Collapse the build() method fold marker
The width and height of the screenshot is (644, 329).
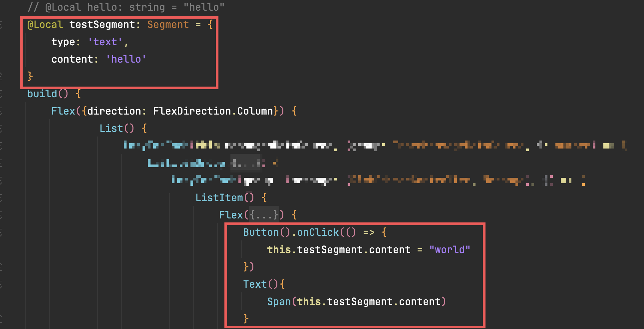pyautogui.click(x=1, y=94)
